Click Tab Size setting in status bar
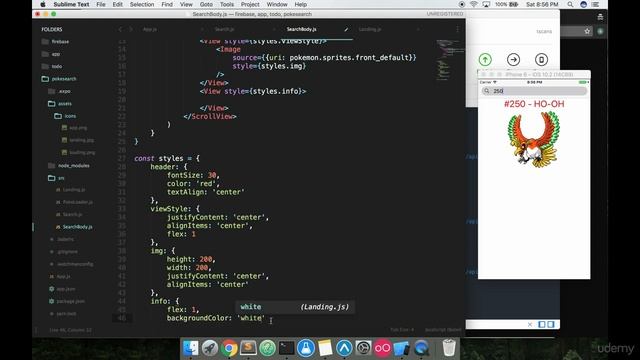Screen dimensions: 640x360 [x=402, y=330]
